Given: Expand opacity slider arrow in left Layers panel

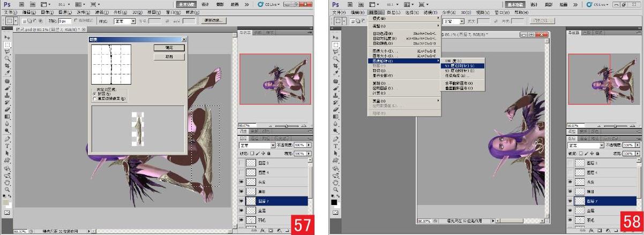Looking at the screenshot, I should click(x=309, y=145).
